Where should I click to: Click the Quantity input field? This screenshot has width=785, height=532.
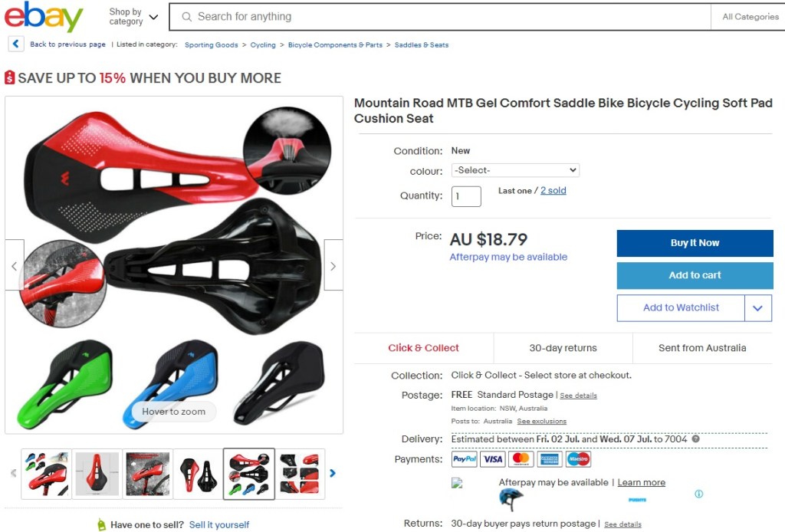[x=466, y=196]
